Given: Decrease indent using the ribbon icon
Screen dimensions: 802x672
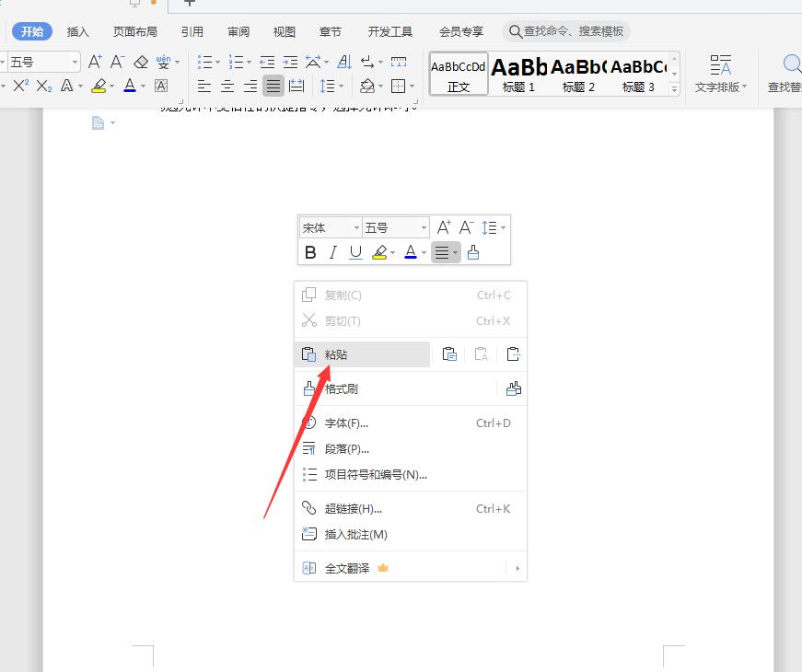Looking at the screenshot, I should [267, 63].
